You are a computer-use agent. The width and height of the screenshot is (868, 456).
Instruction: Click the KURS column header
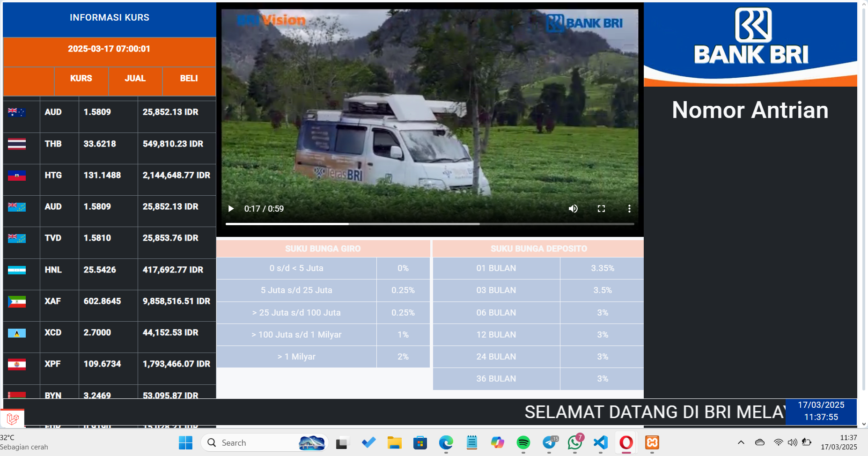[x=81, y=79]
